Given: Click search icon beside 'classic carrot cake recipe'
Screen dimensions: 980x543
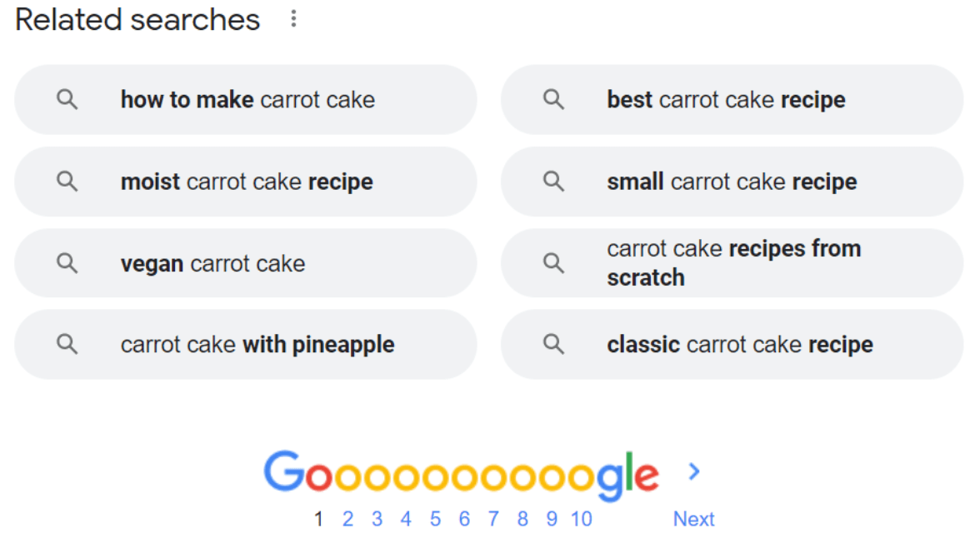Looking at the screenshot, I should pos(553,344).
